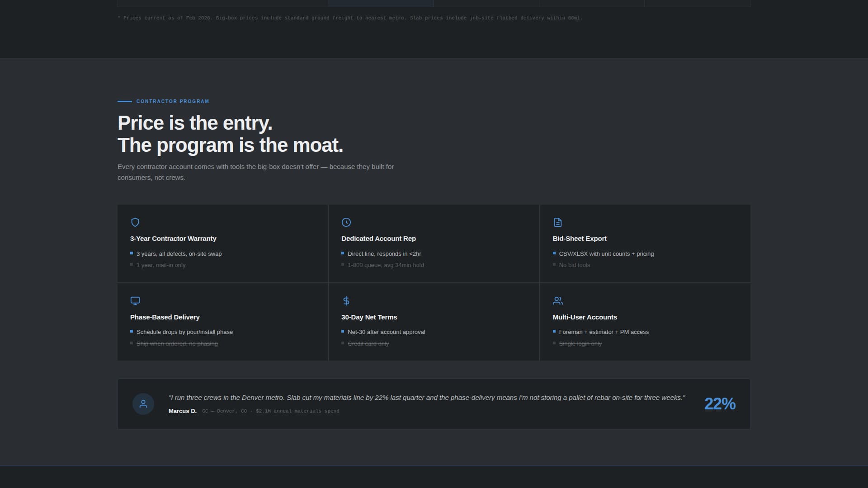Image resolution: width=868 pixels, height=488 pixels.
Task: Click the "30-Day Net Terms" heading
Action: 369,317
